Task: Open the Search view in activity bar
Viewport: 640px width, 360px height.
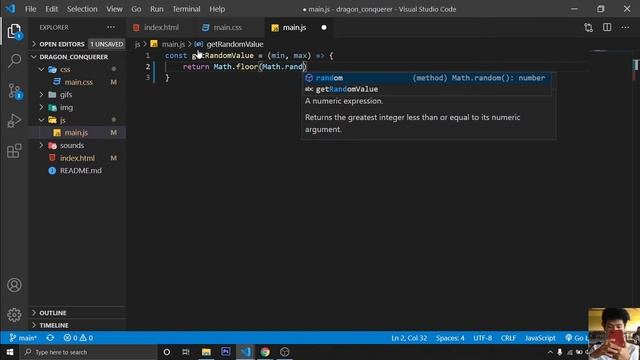Action: (x=14, y=61)
